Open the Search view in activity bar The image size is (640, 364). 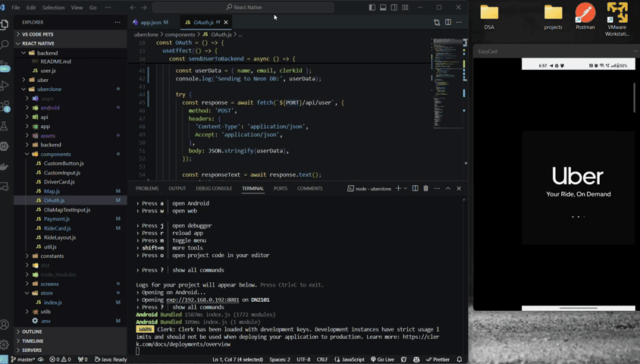pos(5,44)
